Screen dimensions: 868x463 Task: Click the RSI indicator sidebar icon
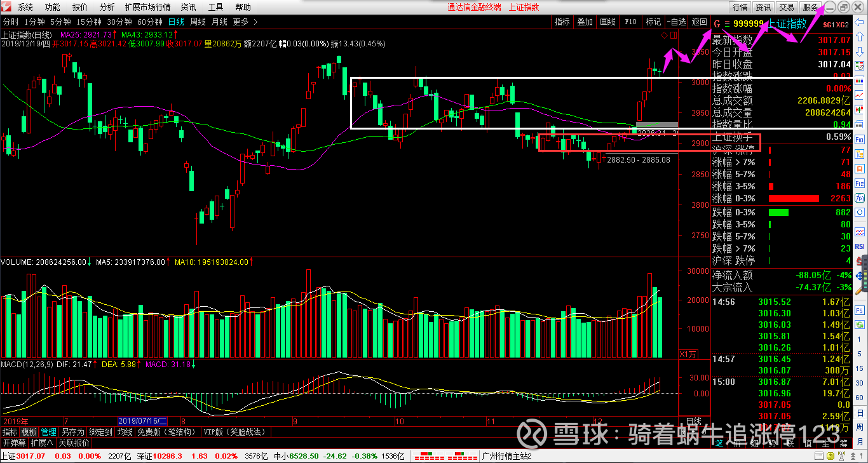[860, 246]
